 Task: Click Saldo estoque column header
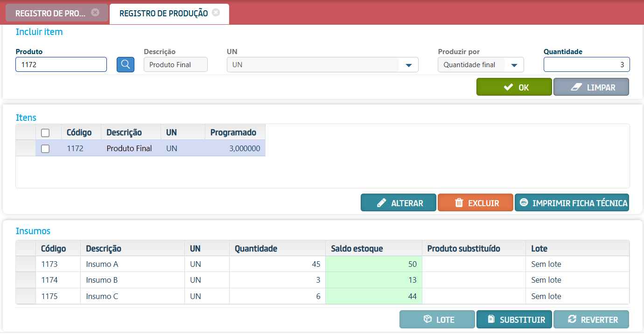click(374, 248)
